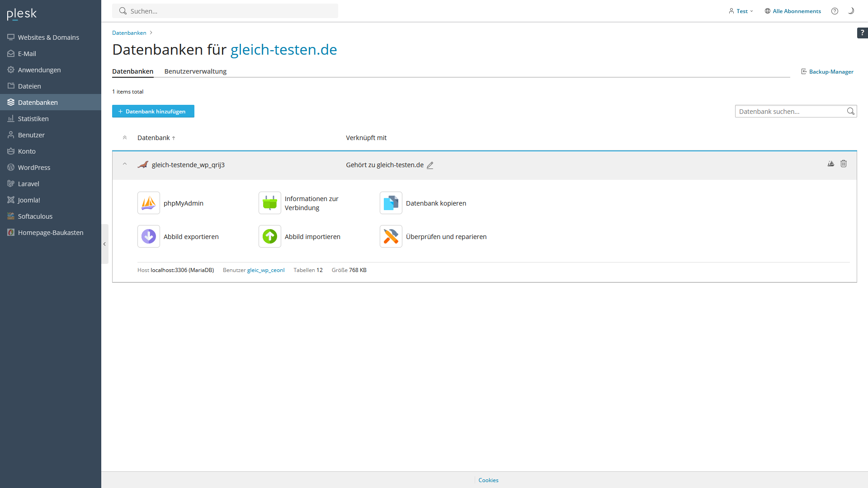868x488 pixels.
Task: Switch to the Benutzerverwaltung tab
Action: click(x=195, y=71)
